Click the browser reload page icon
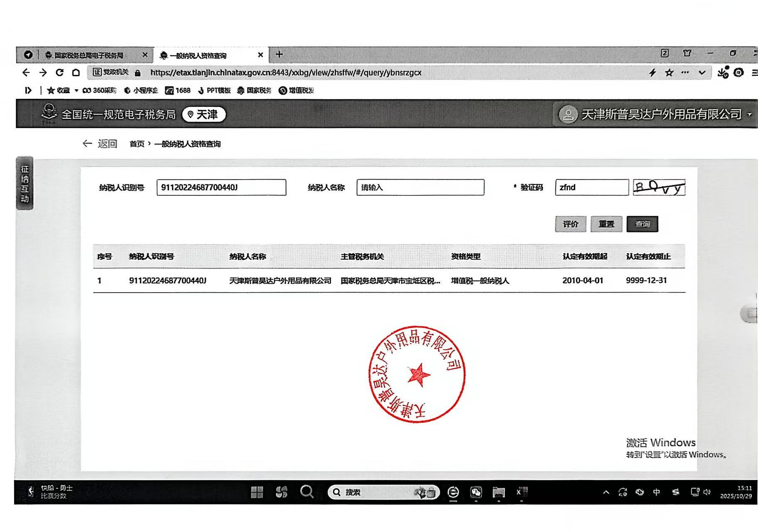This screenshot has width=758, height=532. (x=59, y=73)
